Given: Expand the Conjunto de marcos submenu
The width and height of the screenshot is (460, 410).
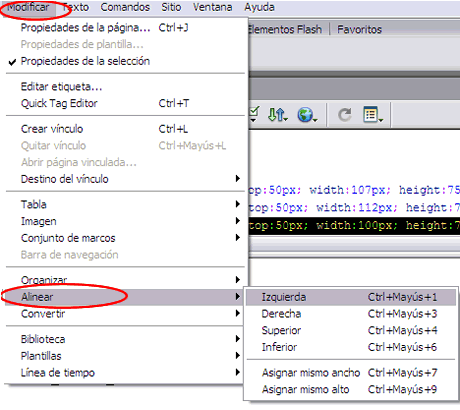Looking at the screenshot, I should [x=125, y=238].
